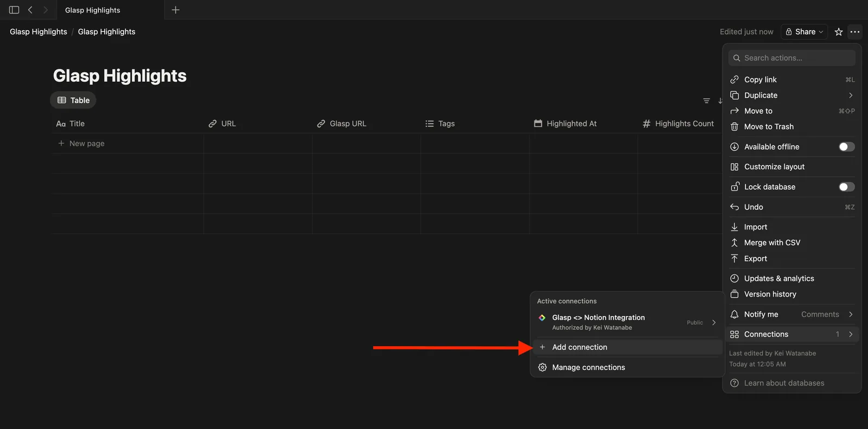Click the Last edited by Kei Watanabe text
The width and height of the screenshot is (868, 429).
(x=773, y=354)
